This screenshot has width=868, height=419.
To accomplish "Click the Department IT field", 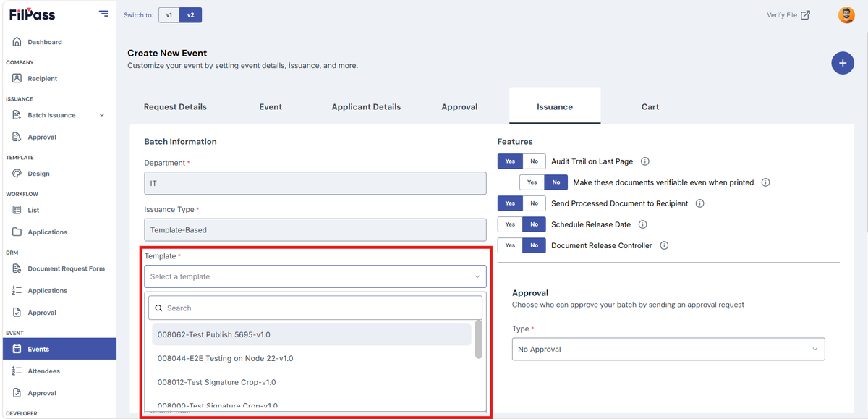I will 315,183.
